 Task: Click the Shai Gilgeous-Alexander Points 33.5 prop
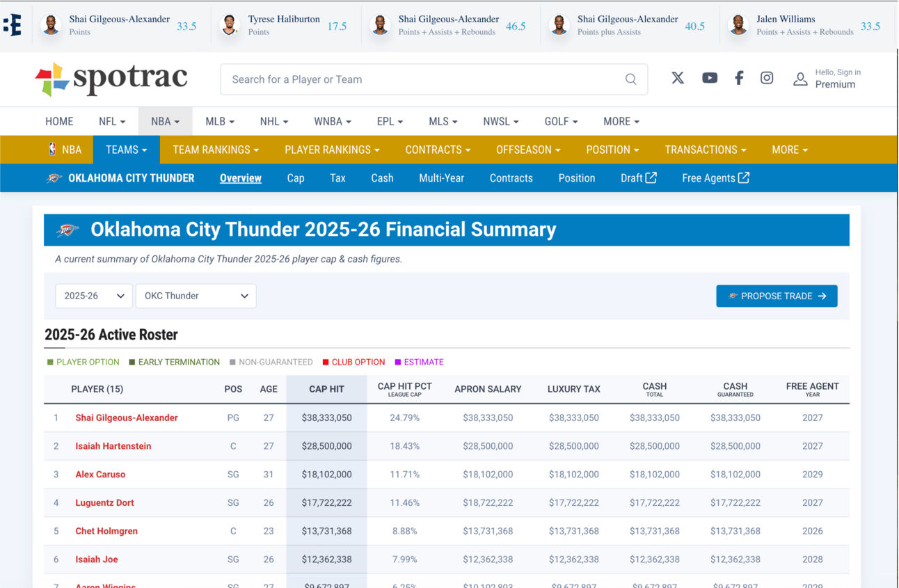click(120, 25)
